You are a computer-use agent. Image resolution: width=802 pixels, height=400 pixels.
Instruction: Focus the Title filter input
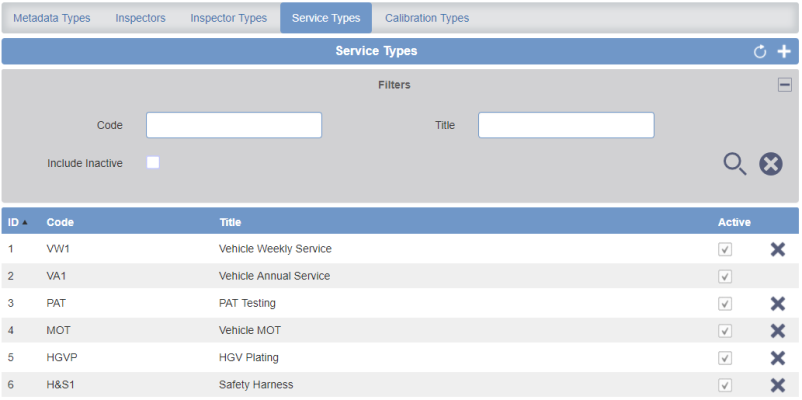tap(566, 125)
